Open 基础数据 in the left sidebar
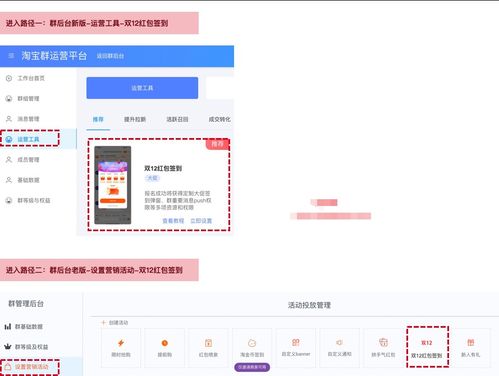 coord(28,180)
